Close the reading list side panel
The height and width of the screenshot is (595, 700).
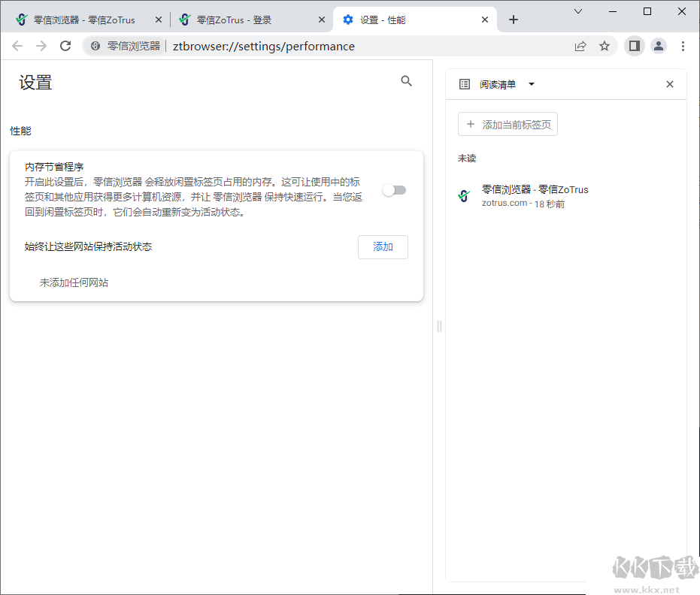(669, 84)
